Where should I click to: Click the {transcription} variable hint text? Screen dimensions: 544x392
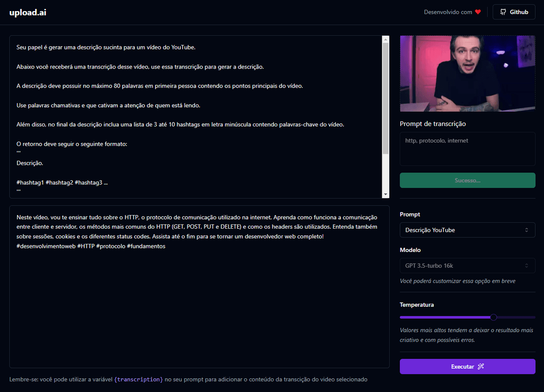pos(139,379)
